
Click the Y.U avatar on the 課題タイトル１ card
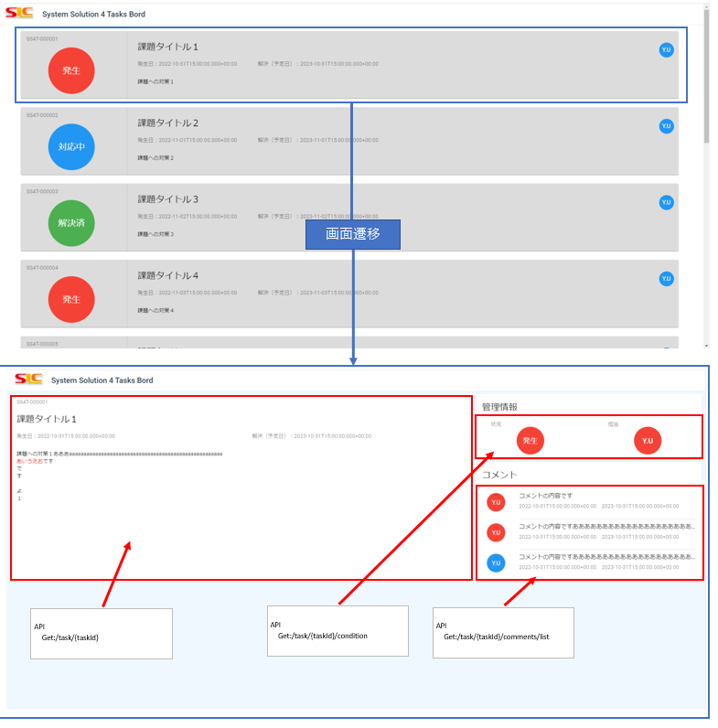667,49
